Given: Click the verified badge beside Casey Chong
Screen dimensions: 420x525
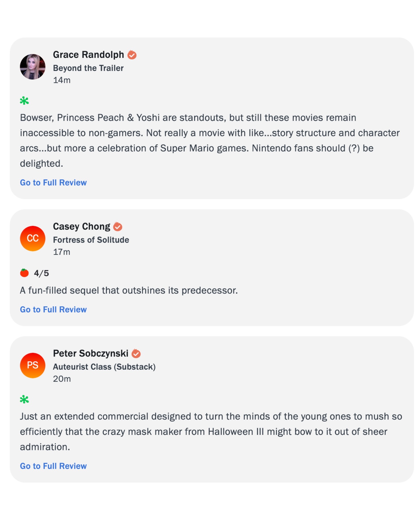Looking at the screenshot, I should 118,227.
